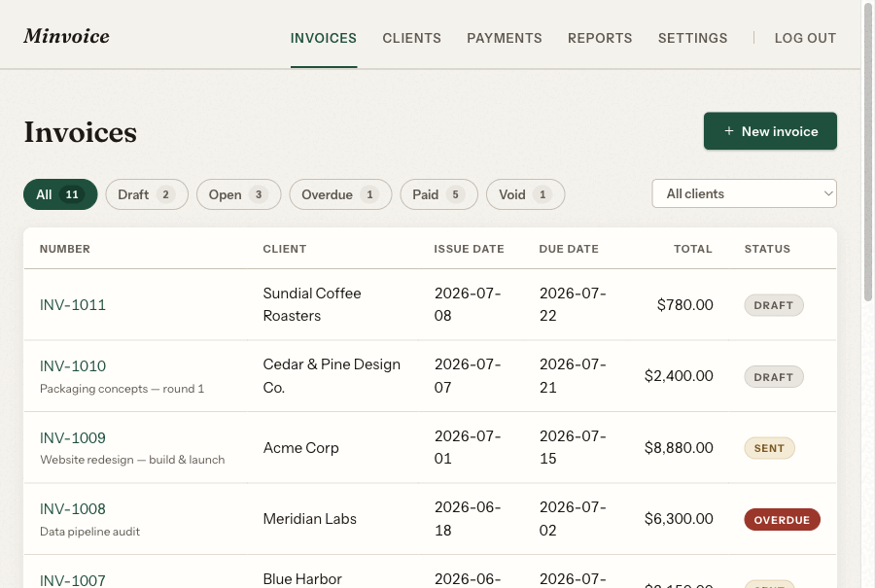Click the Status column header
The width and height of the screenshot is (875, 588).
coord(767,249)
